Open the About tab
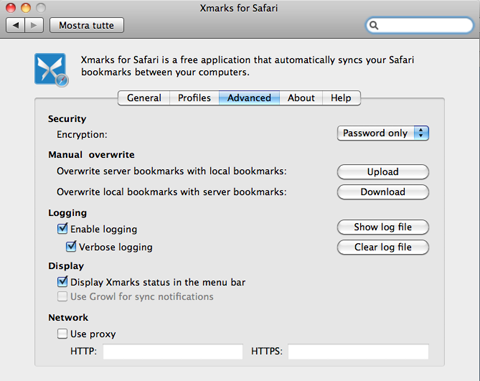 pos(301,98)
